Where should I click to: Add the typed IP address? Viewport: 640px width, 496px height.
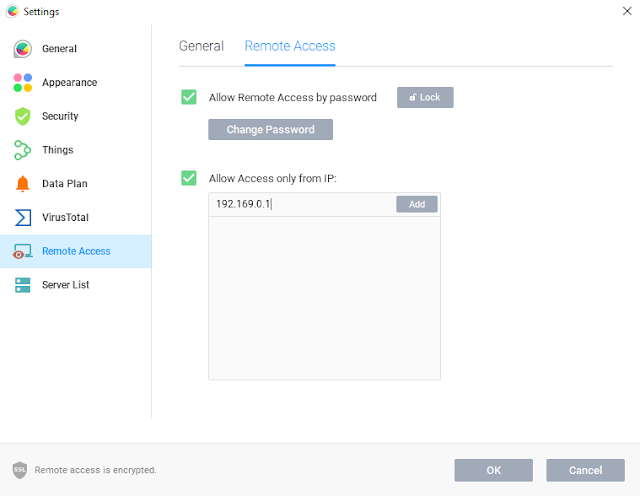click(x=417, y=204)
